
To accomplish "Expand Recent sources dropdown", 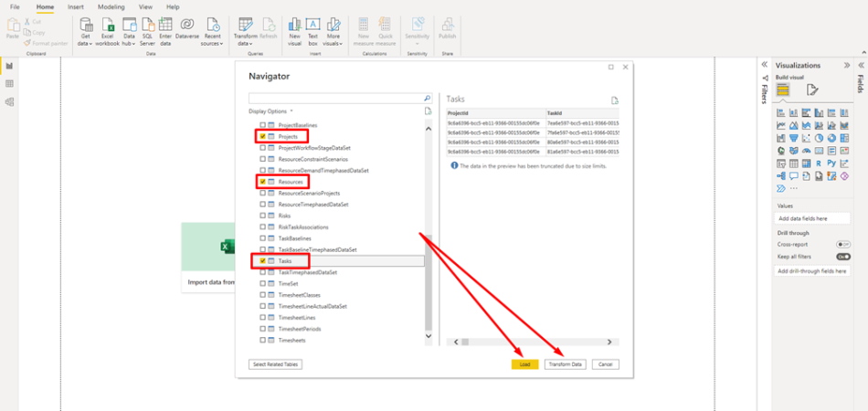I will [x=212, y=31].
